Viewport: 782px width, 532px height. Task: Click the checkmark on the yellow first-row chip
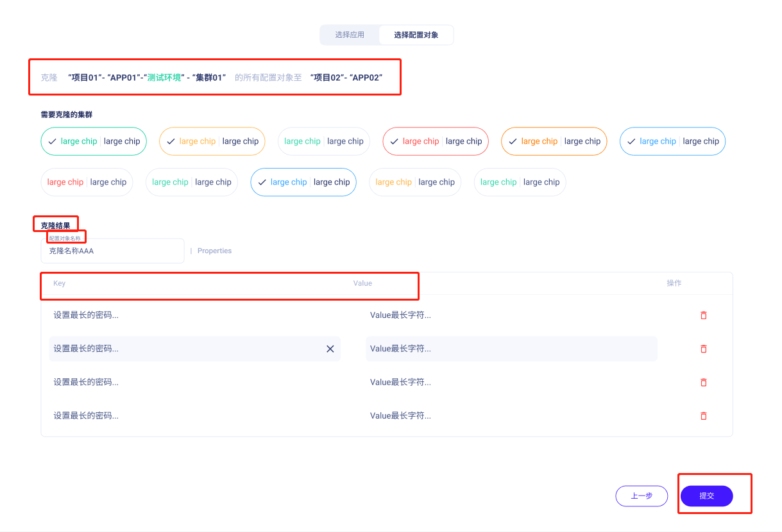point(171,141)
